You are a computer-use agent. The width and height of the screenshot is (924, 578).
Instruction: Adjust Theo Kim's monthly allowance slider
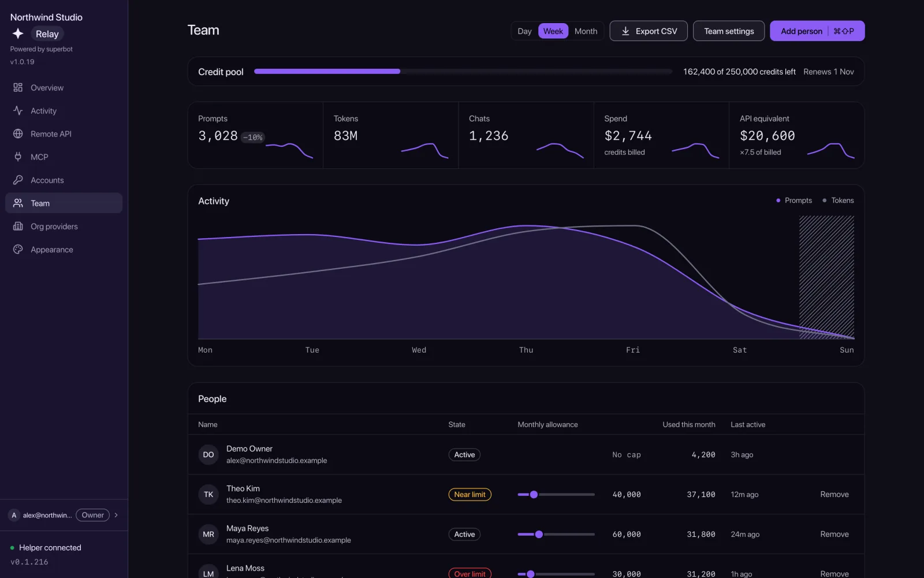556,494
